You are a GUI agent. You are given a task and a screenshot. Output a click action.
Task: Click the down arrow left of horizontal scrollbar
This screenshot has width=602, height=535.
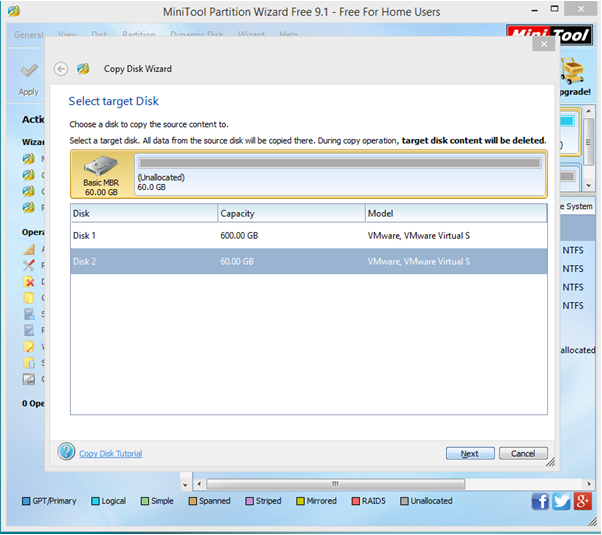click(185, 485)
